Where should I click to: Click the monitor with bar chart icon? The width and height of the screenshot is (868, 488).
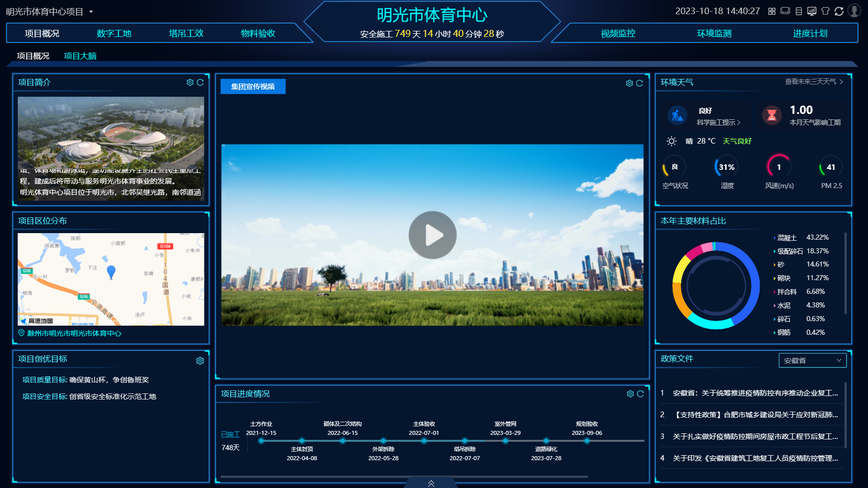[x=811, y=11]
